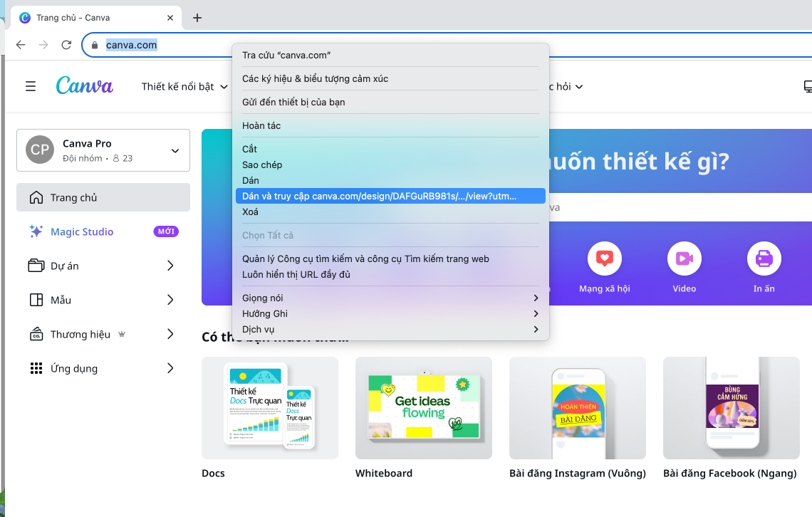Open the Dịch vụ submenu

[x=390, y=329]
